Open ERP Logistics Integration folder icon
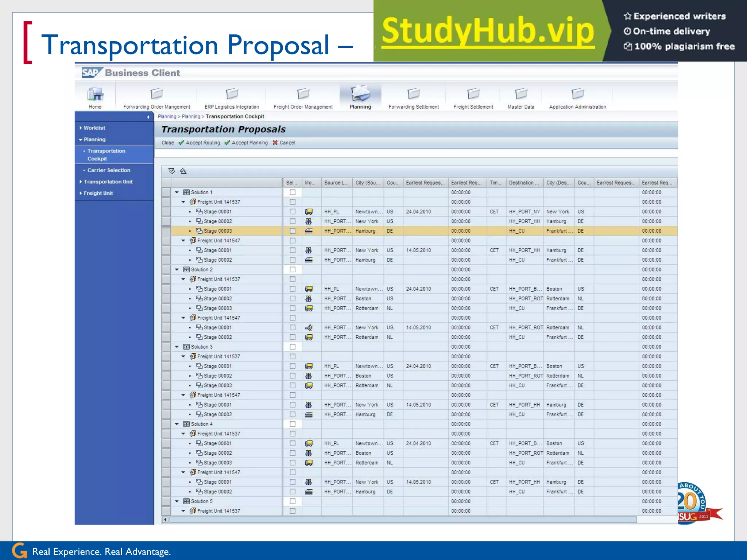This screenshot has height=560, width=747. [232, 94]
